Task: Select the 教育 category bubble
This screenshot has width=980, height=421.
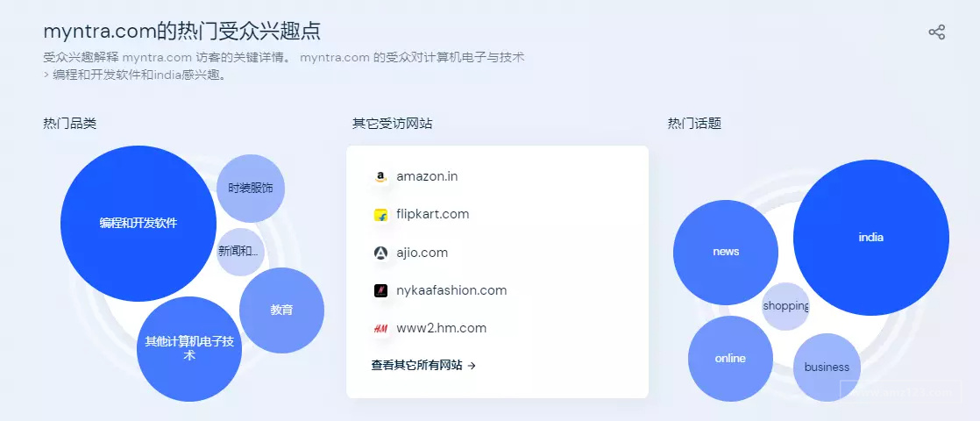Action: (x=282, y=310)
